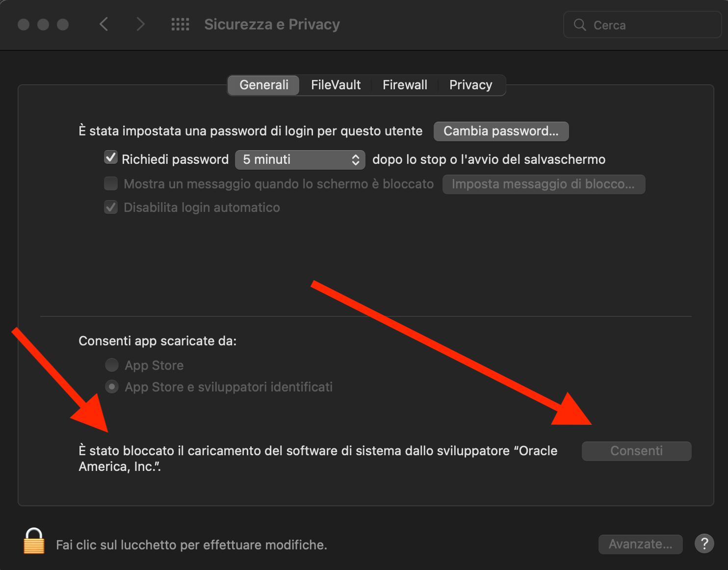Click the Cambia password... button

click(x=501, y=131)
